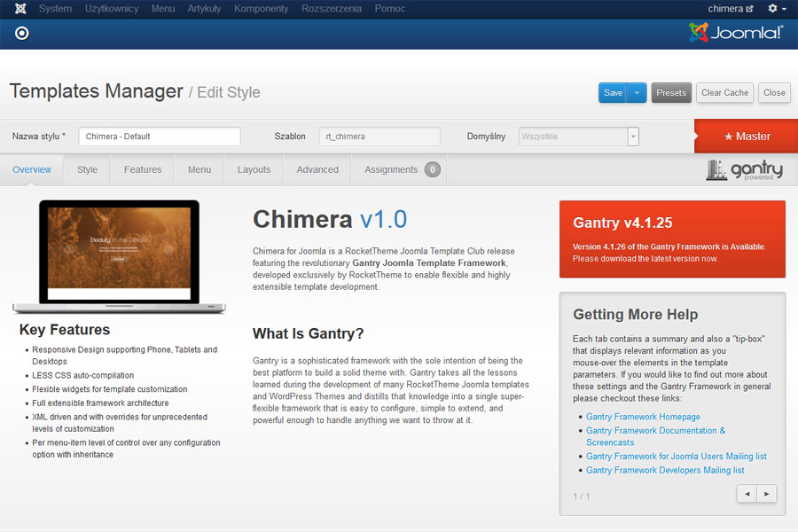798x532 pixels.
Task: Switch to the Menu tab below style name
Action: pos(199,169)
